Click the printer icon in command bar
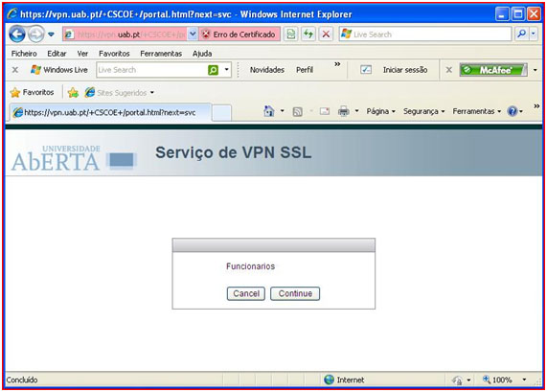The image size is (547, 392). point(344,111)
